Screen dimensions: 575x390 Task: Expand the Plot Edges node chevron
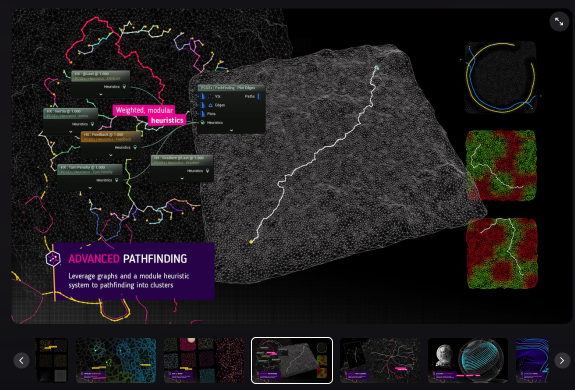tap(231, 130)
